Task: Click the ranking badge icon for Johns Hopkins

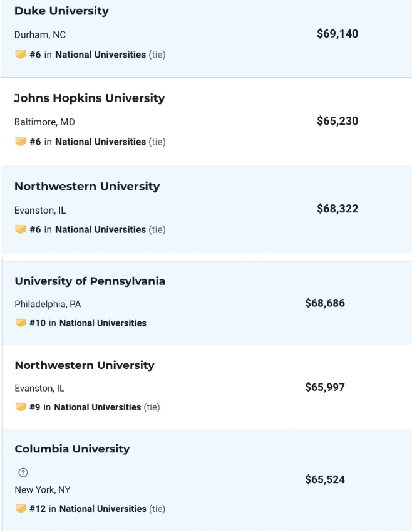Action: click(21, 142)
